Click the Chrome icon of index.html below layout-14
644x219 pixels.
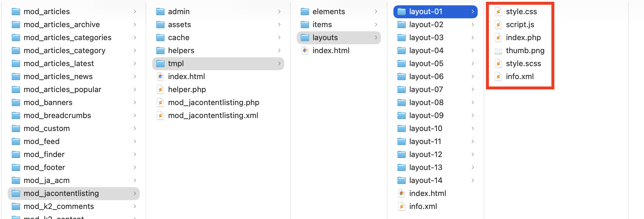[x=402, y=193]
